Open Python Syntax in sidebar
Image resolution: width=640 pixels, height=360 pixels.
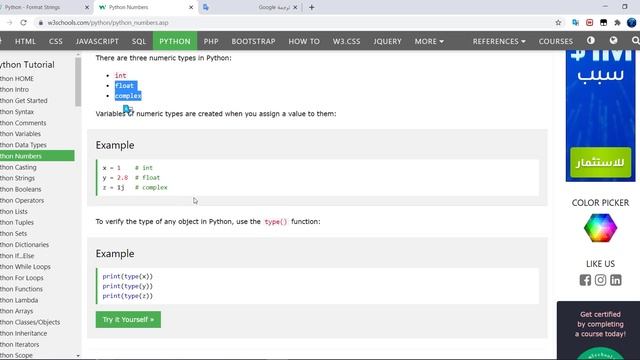point(37,112)
